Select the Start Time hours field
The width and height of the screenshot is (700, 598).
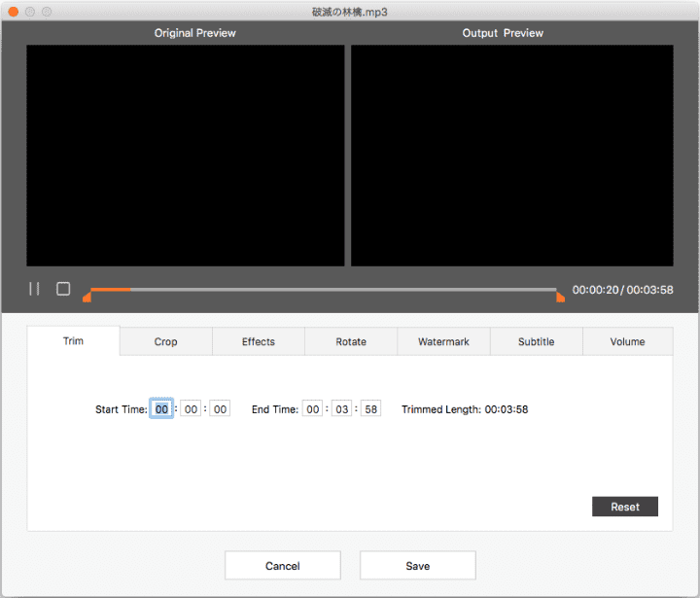(x=161, y=408)
